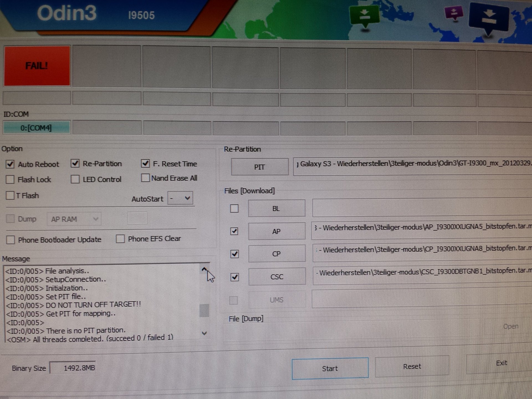This screenshot has height=399, width=532.
Task: Uncheck the AP file checkbox
Action: coord(234,231)
